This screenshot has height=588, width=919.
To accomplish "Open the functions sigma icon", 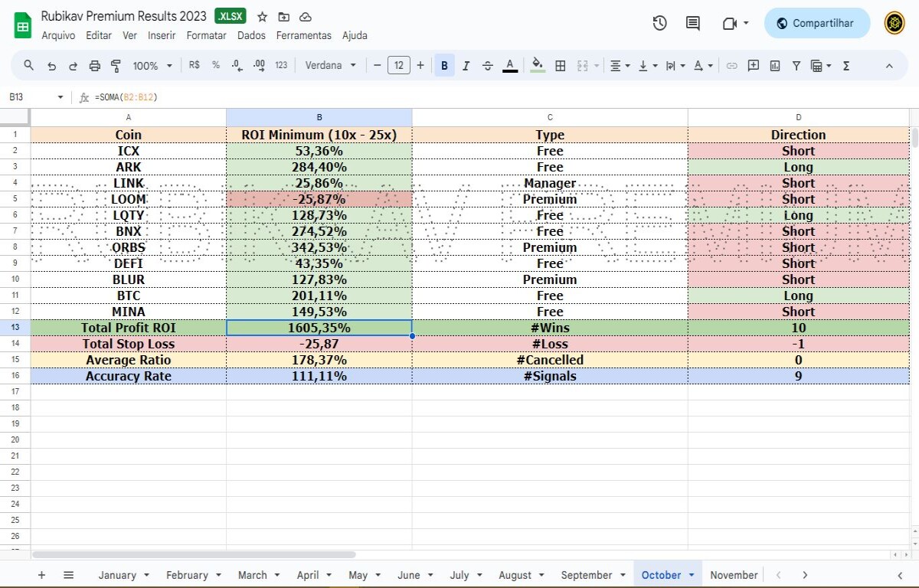I will 846,66.
